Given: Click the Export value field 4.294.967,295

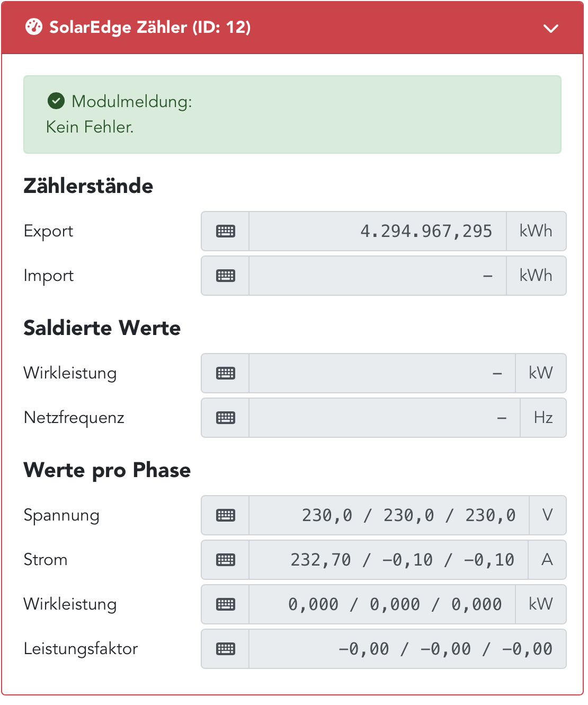Looking at the screenshot, I should click(377, 231).
